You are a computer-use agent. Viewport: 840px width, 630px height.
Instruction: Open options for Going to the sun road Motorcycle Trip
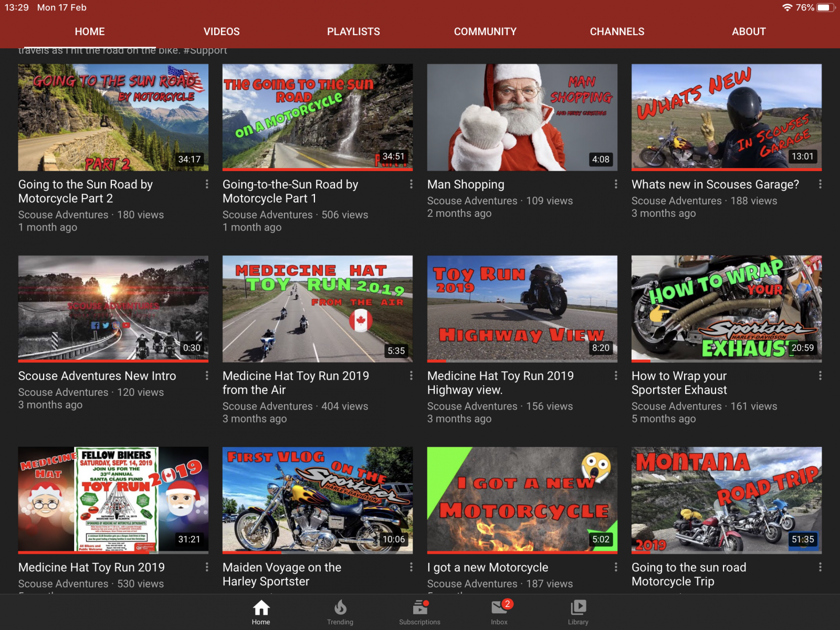(x=820, y=568)
